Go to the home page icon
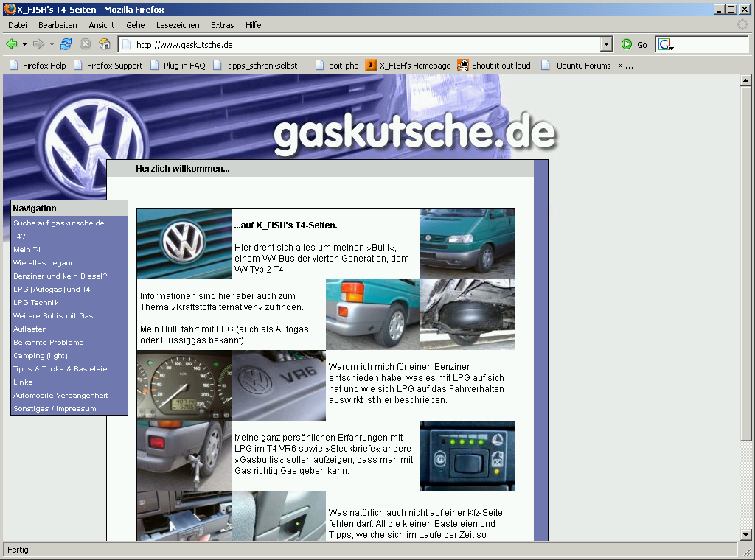The width and height of the screenshot is (755, 560). pos(105,44)
